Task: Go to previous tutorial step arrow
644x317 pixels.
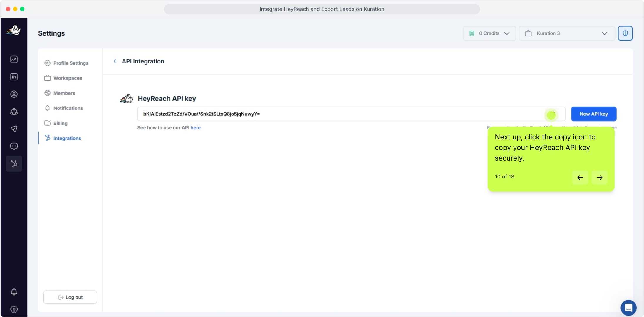Action: click(x=580, y=177)
